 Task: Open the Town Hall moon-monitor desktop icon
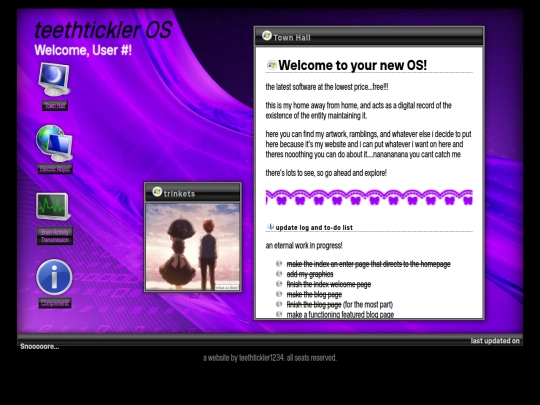(x=54, y=80)
